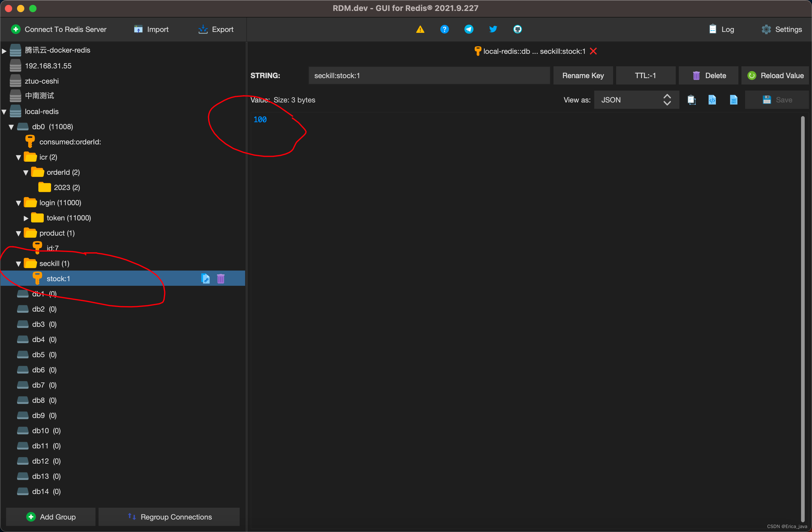Expand the 腾讯云-docker-redis connection

tap(4, 50)
